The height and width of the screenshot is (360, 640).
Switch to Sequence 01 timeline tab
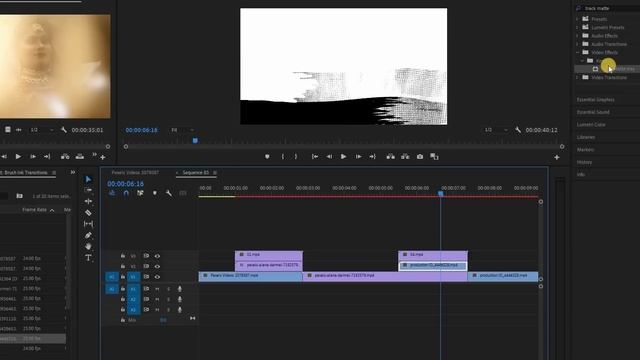[196, 173]
